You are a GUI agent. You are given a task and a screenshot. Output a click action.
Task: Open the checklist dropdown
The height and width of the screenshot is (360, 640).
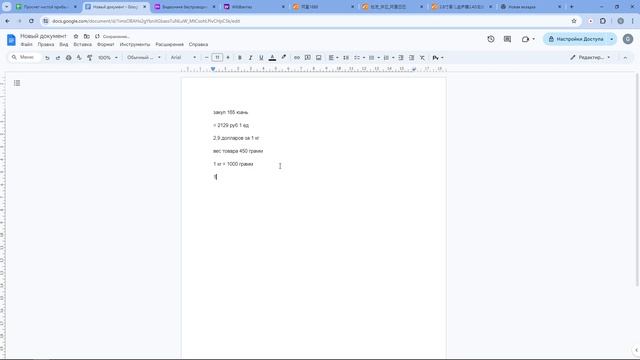click(x=359, y=58)
